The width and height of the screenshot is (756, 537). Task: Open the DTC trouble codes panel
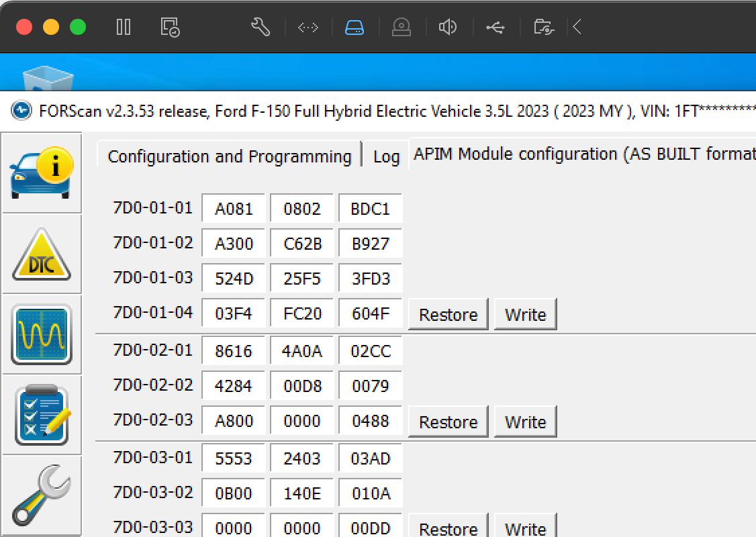pyautogui.click(x=42, y=253)
